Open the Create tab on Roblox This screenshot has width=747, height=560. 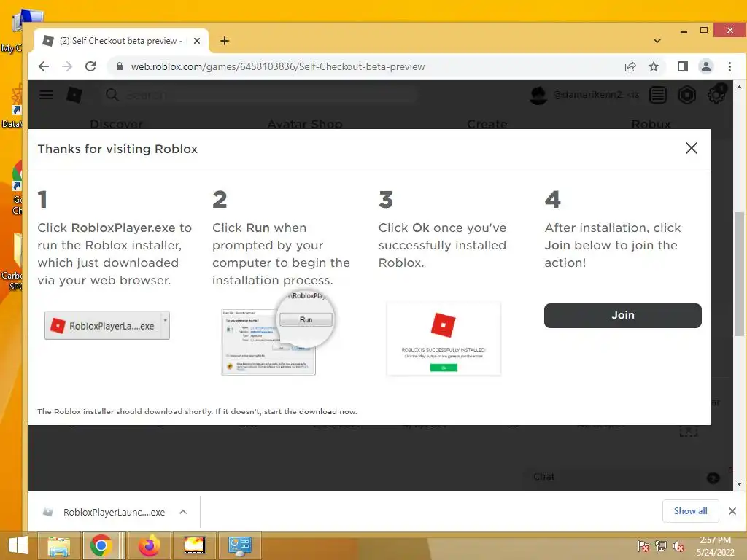coord(487,124)
